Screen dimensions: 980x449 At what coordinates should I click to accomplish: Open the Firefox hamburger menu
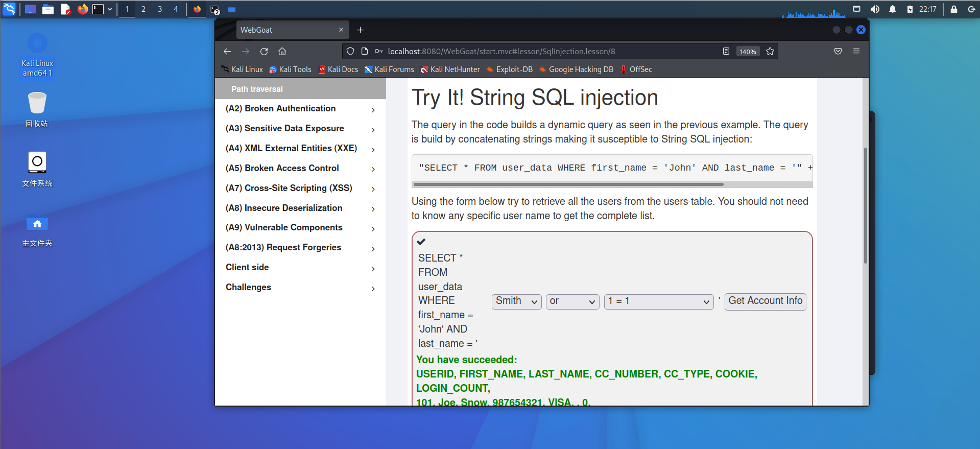(856, 51)
